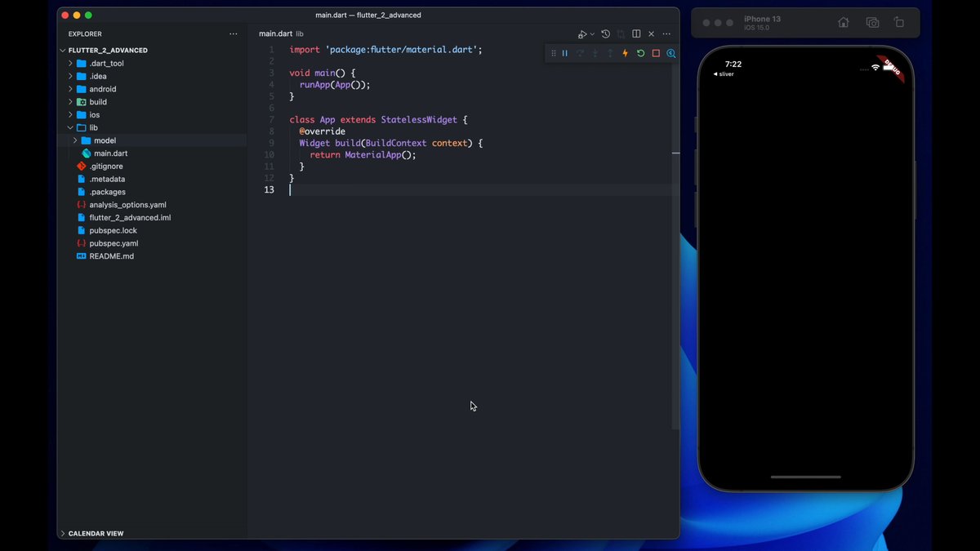980x551 pixels.
Task: Rotate the iPhone simulator device
Action: coord(898,23)
